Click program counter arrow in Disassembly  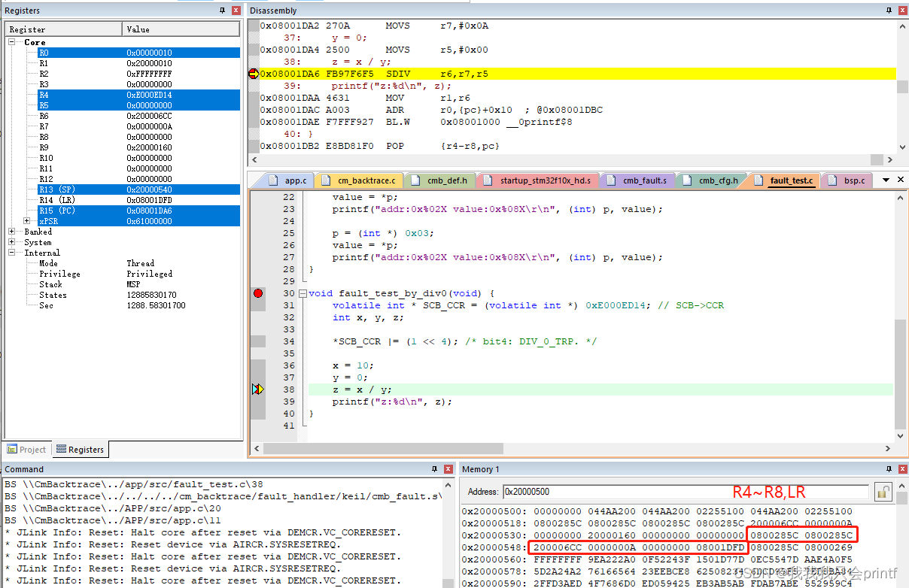[x=254, y=74]
